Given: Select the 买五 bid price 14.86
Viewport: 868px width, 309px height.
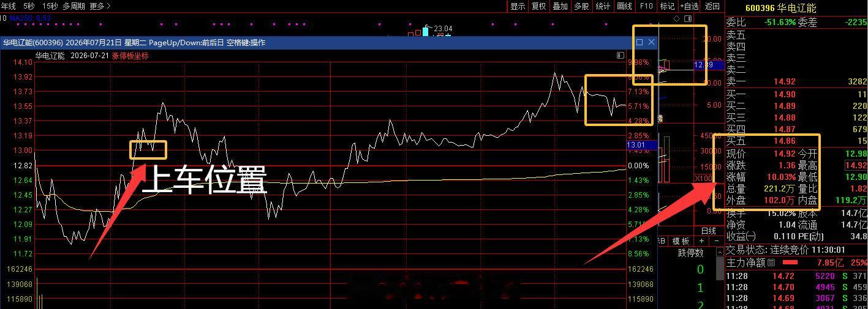Looking at the screenshot, I should 784,141.
